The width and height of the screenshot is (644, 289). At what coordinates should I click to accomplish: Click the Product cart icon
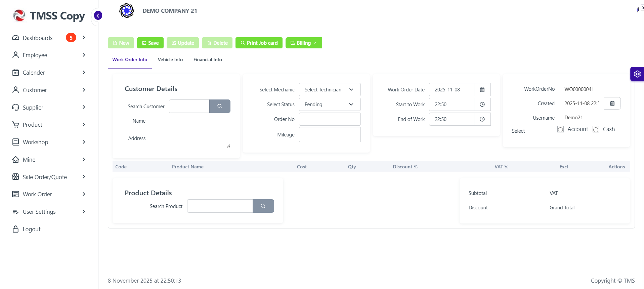click(15, 124)
